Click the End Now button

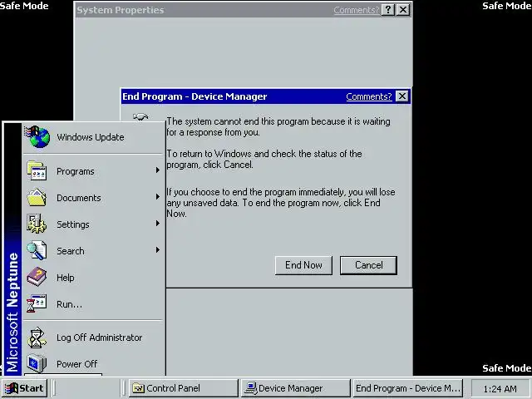coord(303,265)
